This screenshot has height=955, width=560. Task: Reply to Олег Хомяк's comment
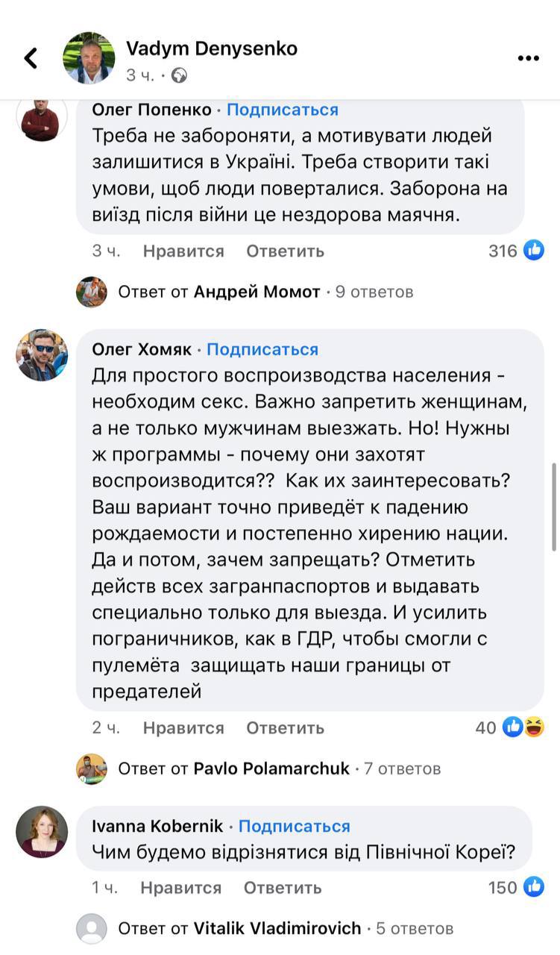pyautogui.click(x=285, y=727)
